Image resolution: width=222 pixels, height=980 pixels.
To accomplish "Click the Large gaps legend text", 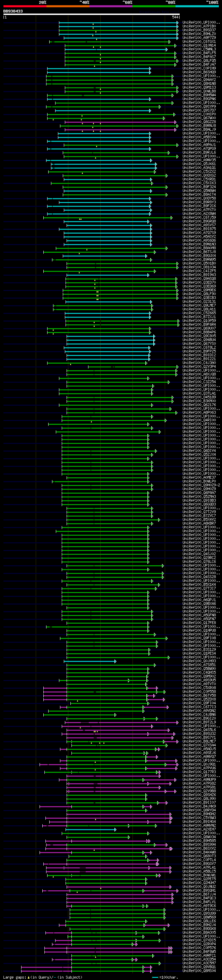I will (15, 977).
